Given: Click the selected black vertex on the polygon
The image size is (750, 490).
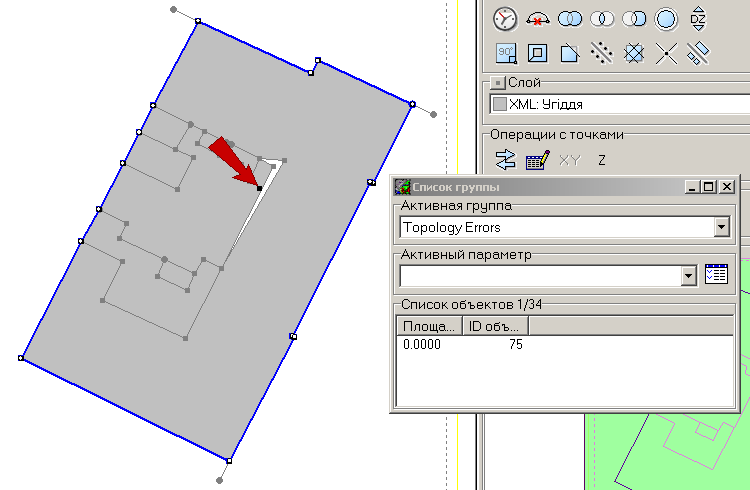Looking at the screenshot, I should [260, 188].
